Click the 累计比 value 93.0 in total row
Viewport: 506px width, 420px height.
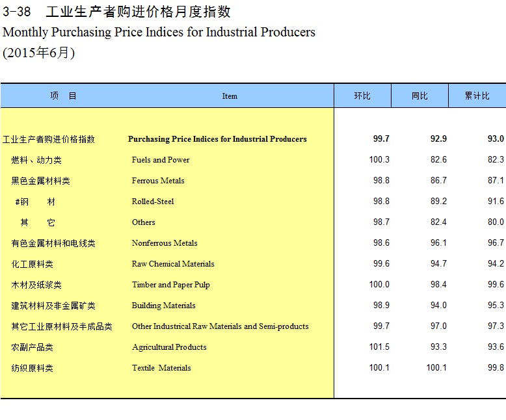point(496,138)
